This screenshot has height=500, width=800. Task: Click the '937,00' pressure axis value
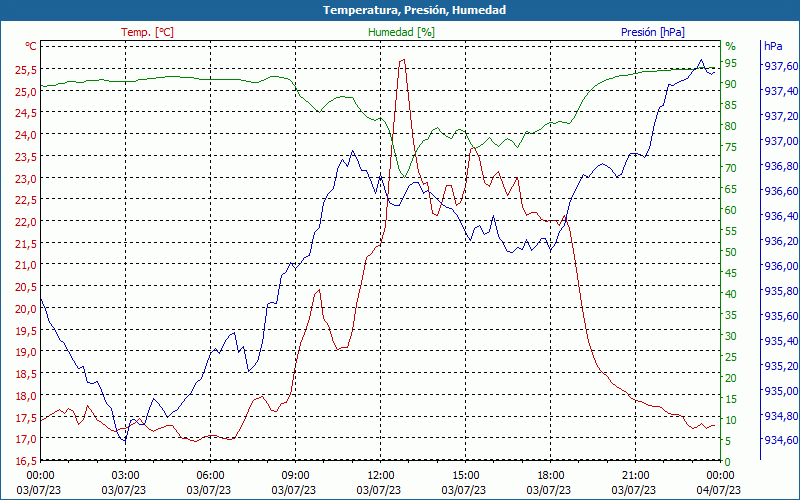click(781, 141)
